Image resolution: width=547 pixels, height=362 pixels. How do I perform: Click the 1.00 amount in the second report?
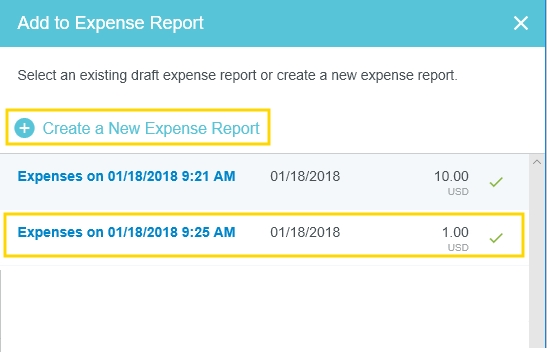pos(455,232)
